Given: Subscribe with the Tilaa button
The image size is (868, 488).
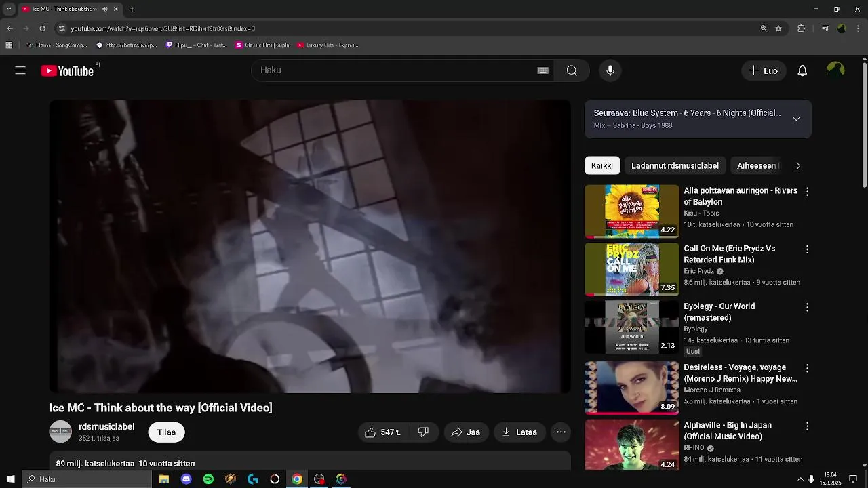Looking at the screenshot, I should coord(166,432).
